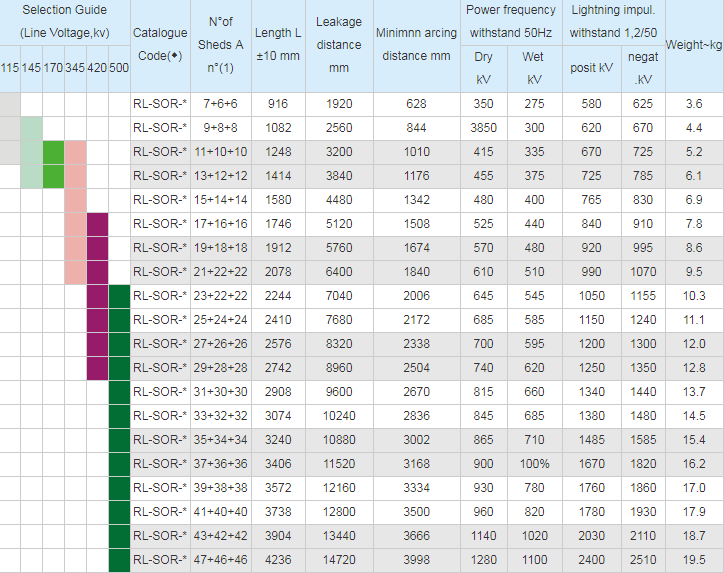Click the N°of Sheds A header
724x573 pixels.
[x=221, y=46]
